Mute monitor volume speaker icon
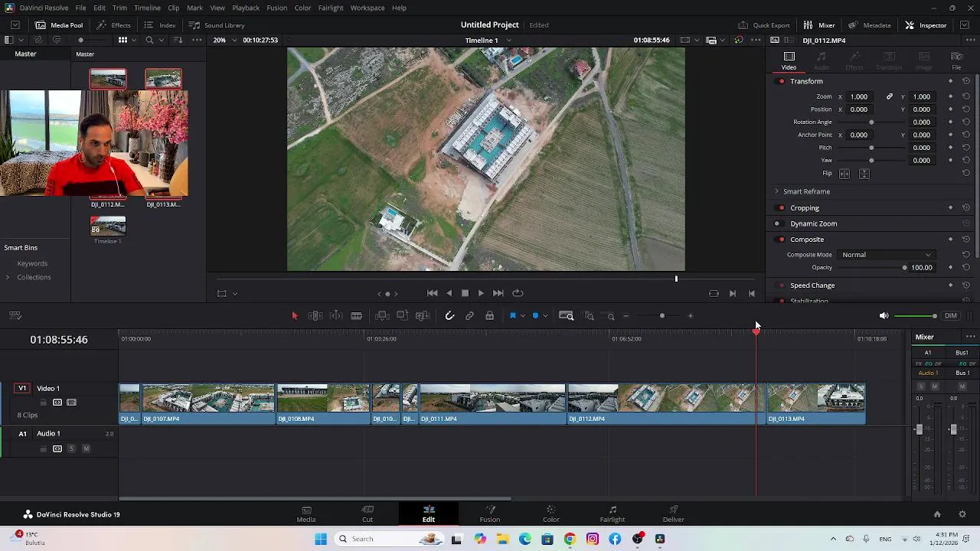Viewport: 980px width, 551px height. pyautogui.click(x=884, y=316)
